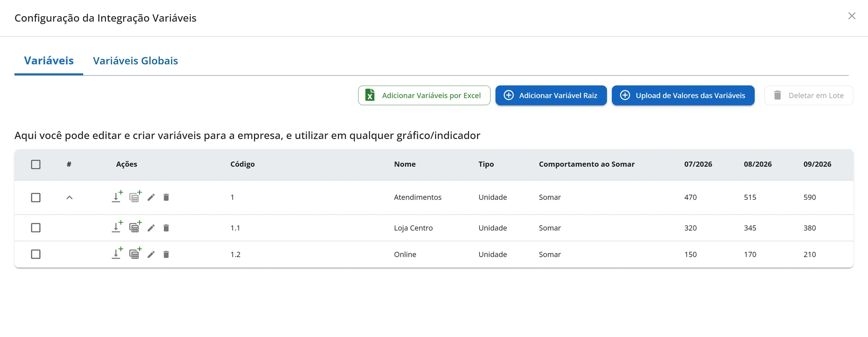The width and height of the screenshot is (868, 337).
Task: Click code 1.2 cell
Action: [x=235, y=254]
